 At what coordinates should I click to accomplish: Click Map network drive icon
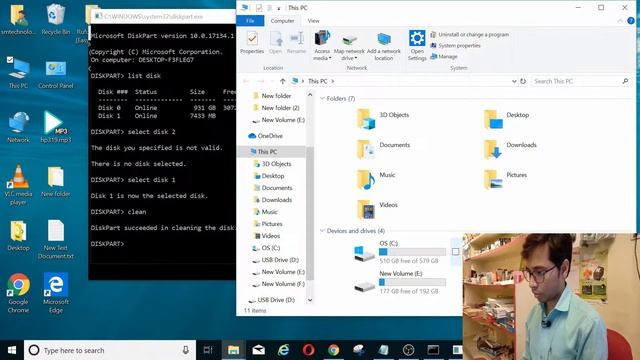click(x=349, y=40)
